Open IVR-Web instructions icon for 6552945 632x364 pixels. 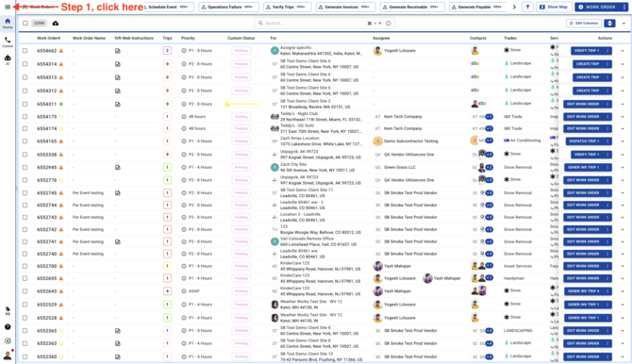118,167
